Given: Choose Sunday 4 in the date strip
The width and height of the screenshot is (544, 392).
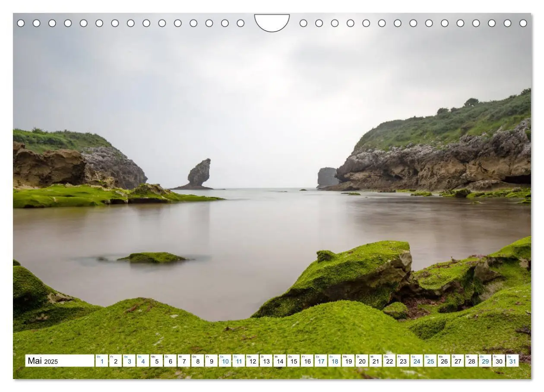Looking at the screenshot, I should tap(143, 361).
